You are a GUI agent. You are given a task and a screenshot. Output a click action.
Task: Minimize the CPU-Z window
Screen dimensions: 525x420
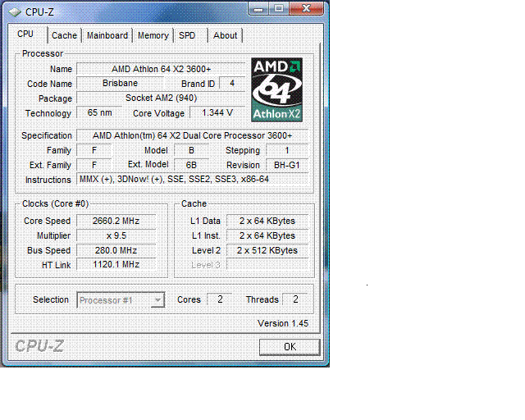point(258,9)
